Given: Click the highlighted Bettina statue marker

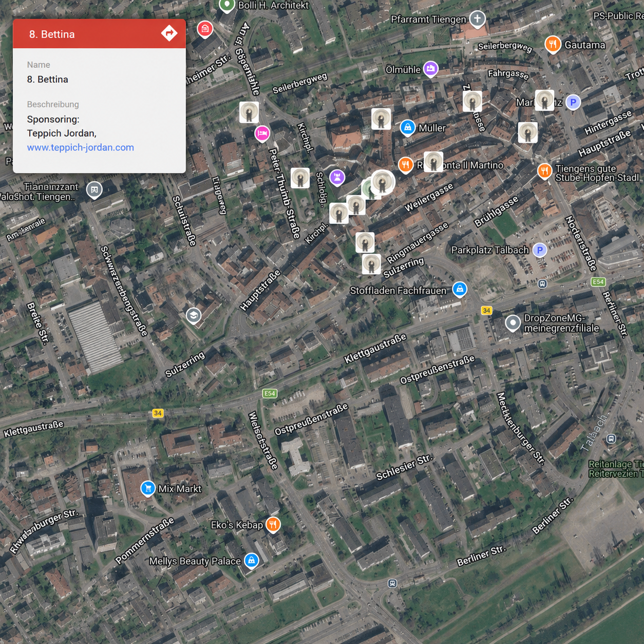Looking at the screenshot, I should click(x=382, y=182).
